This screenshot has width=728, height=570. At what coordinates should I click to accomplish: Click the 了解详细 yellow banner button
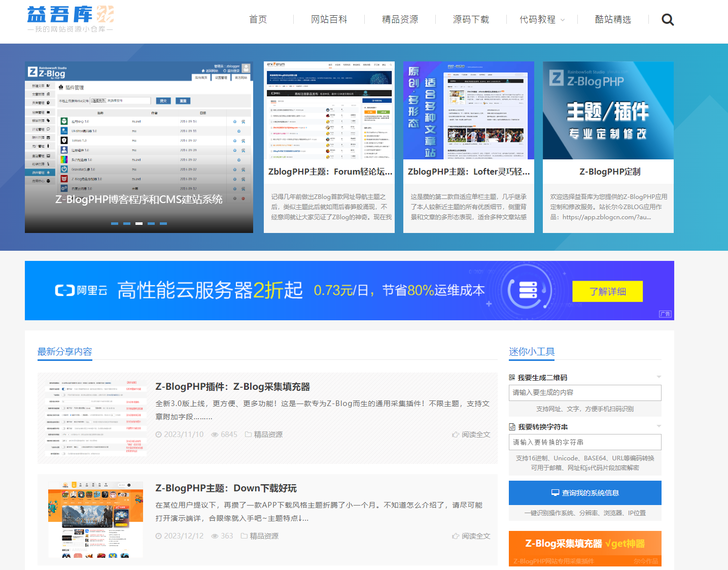point(608,291)
